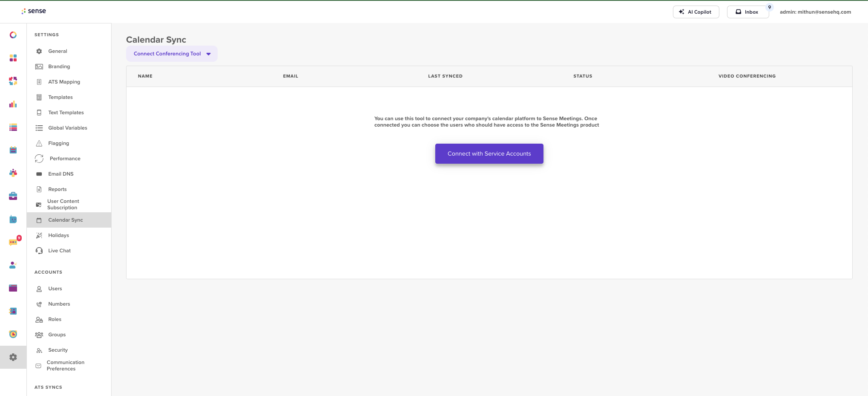Select Calendar Sync menu item

(69, 220)
